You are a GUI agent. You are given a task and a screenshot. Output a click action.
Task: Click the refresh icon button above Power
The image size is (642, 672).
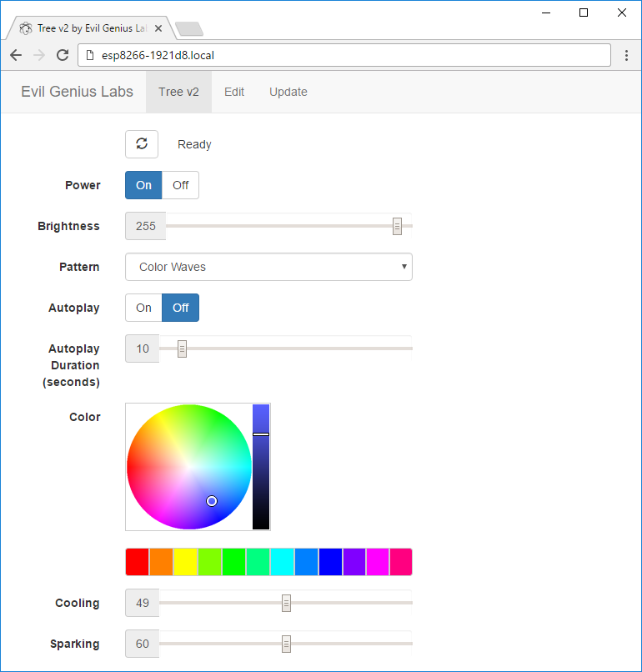click(x=142, y=144)
